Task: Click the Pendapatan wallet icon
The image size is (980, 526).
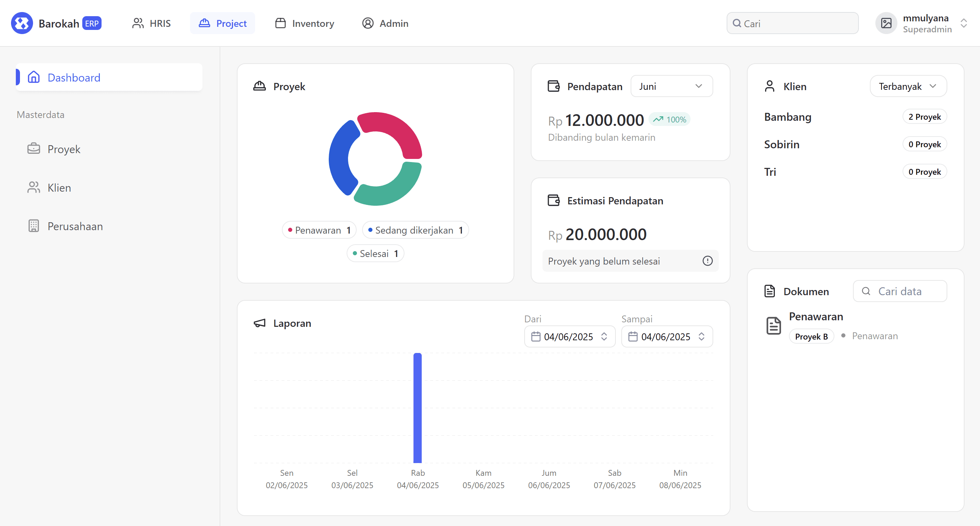Action: (554, 86)
